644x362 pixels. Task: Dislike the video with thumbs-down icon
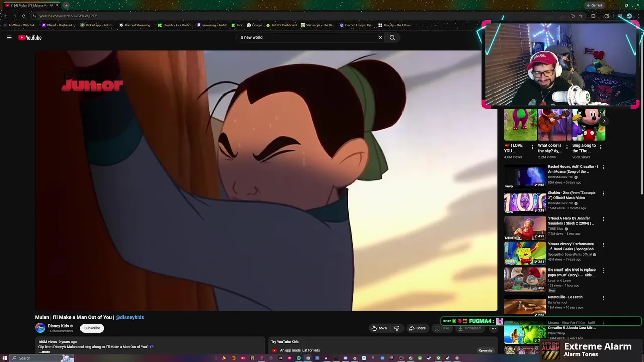coord(397,328)
